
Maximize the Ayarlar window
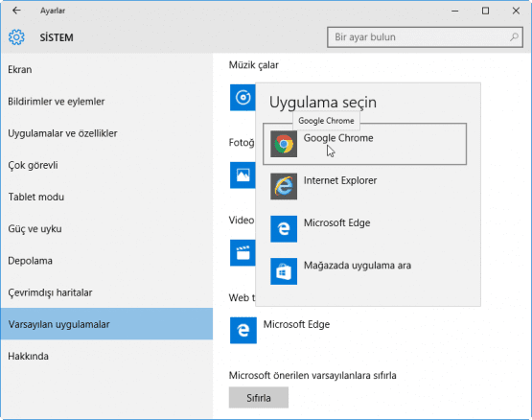486,11
